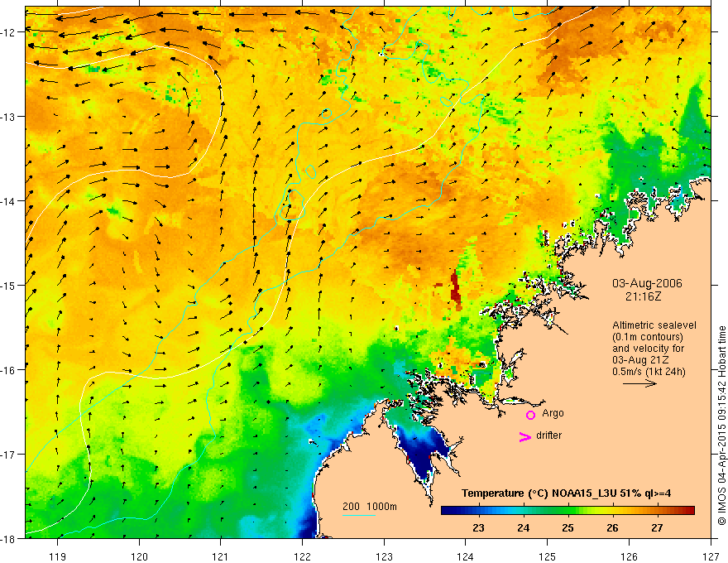The image size is (728, 563).
Task: Click the latitude label -18
Action: [9, 538]
